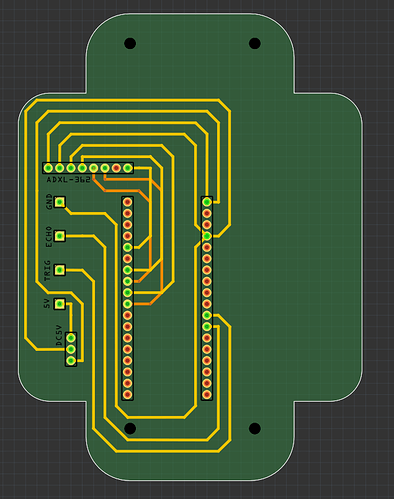Select bottom pad of DC5V header

tap(71, 361)
